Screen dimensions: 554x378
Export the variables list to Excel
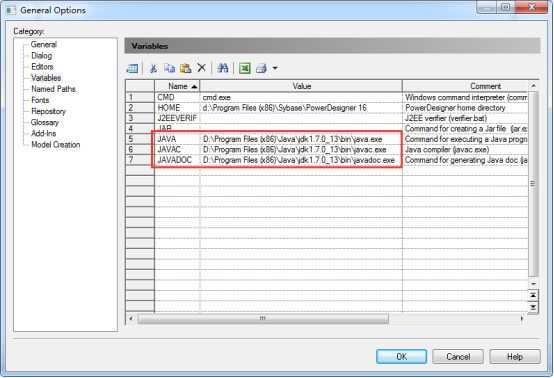244,68
